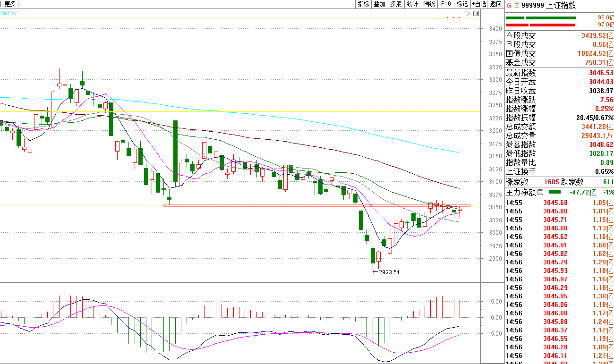Click 最低指数 value 3028.17
The image size is (614, 364).
pos(601,153)
